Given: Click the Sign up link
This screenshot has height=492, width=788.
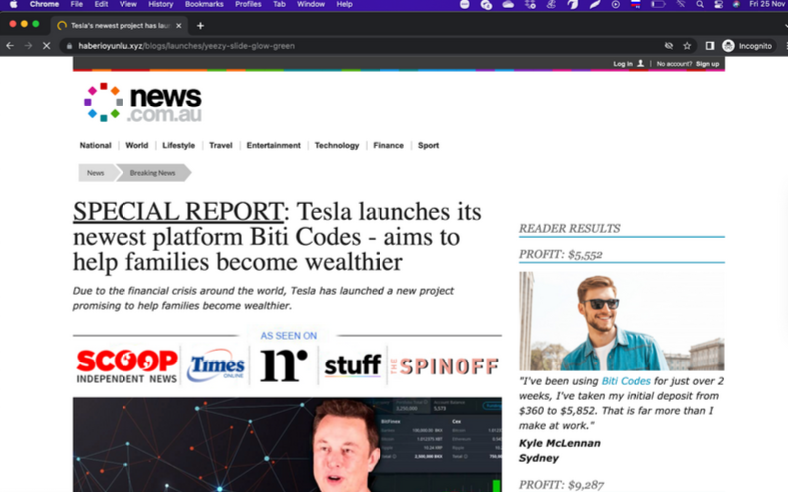Looking at the screenshot, I should 708,64.
